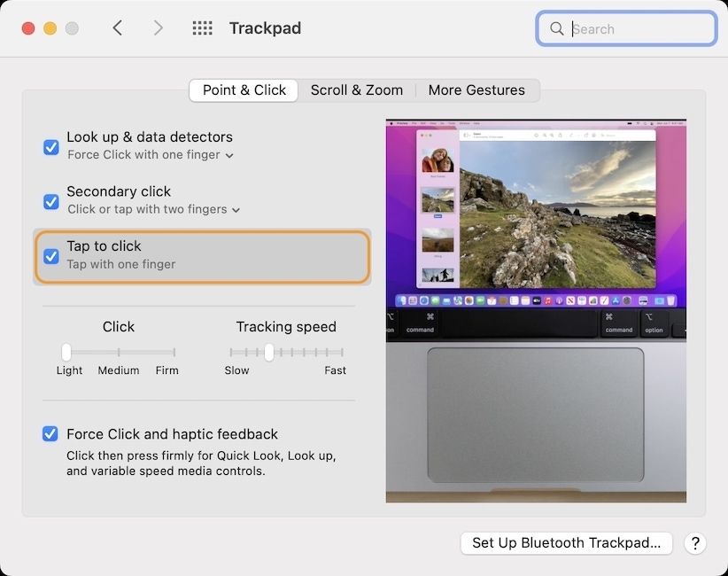Screen dimensions: 728x576
Task: Switch to the More Gestures tab
Action: pyautogui.click(x=476, y=90)
